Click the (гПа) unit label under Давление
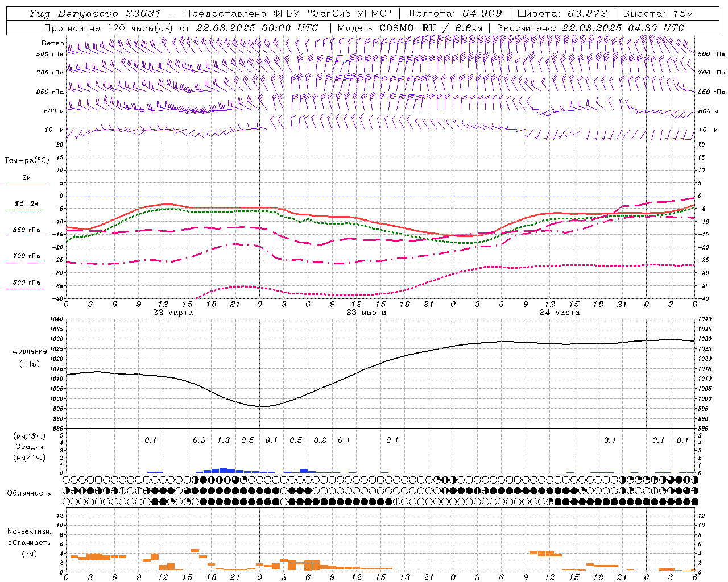This screenshot has width=728, height=582. 30,364
